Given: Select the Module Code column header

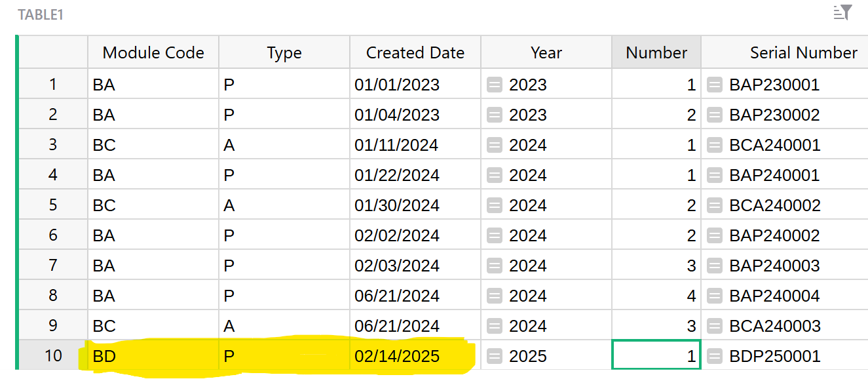Looking at the screenshot, I should click(153, 52).
